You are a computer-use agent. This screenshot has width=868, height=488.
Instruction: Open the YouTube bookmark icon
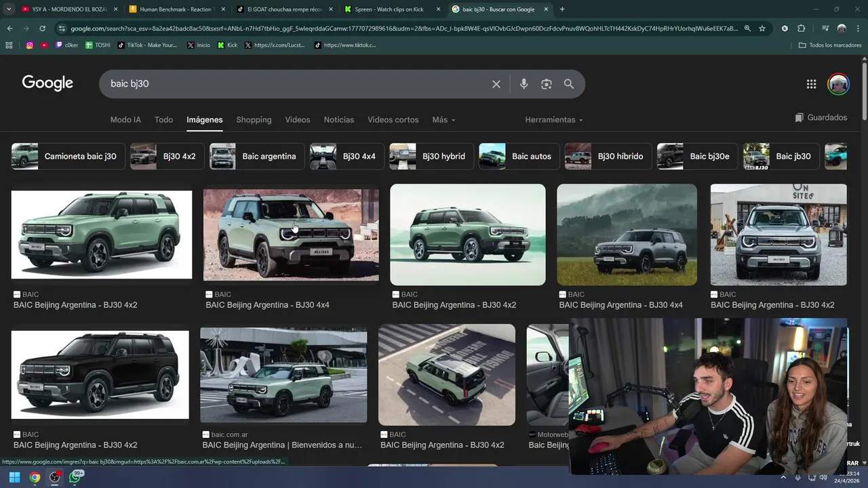45,45
